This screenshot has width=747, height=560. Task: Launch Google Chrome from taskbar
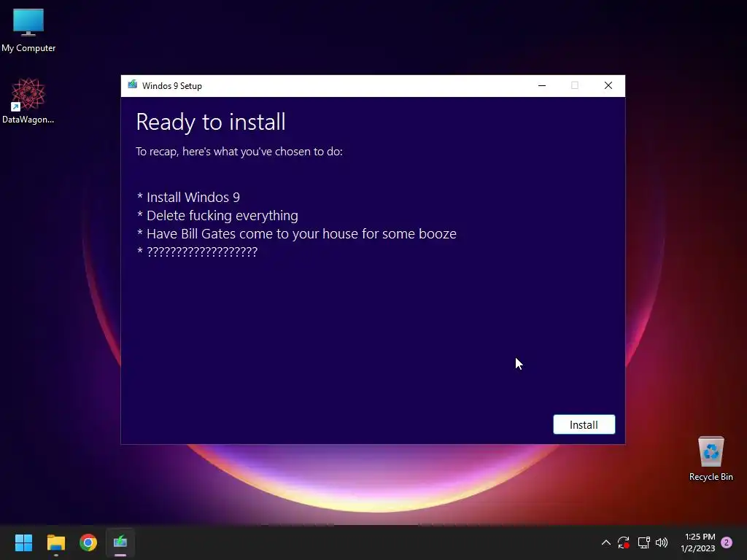88,542
